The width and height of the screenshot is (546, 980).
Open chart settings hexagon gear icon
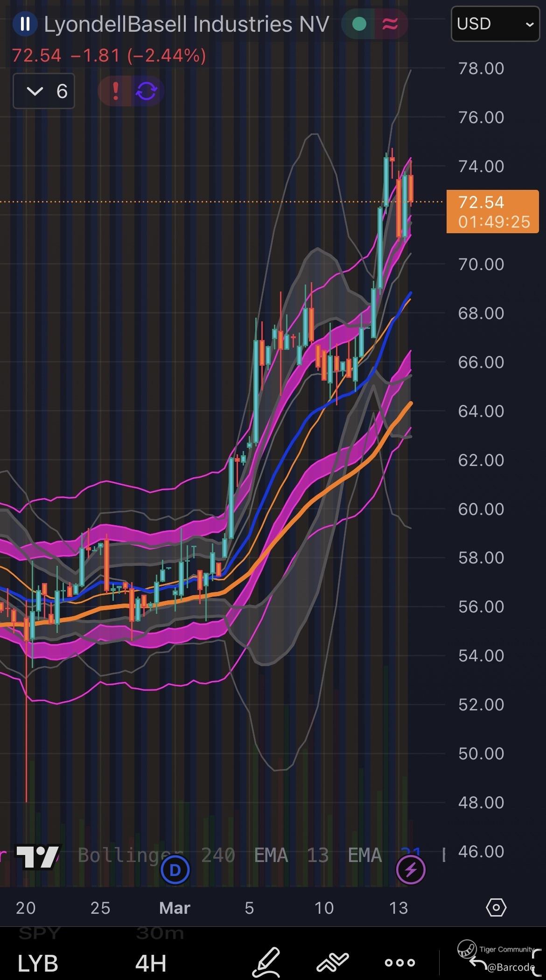496,908
